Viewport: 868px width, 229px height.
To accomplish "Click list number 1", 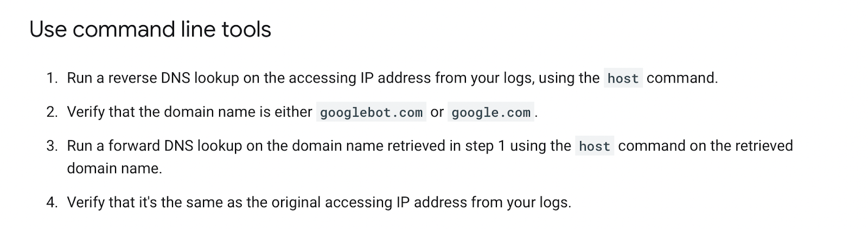I will pos(52,78).
